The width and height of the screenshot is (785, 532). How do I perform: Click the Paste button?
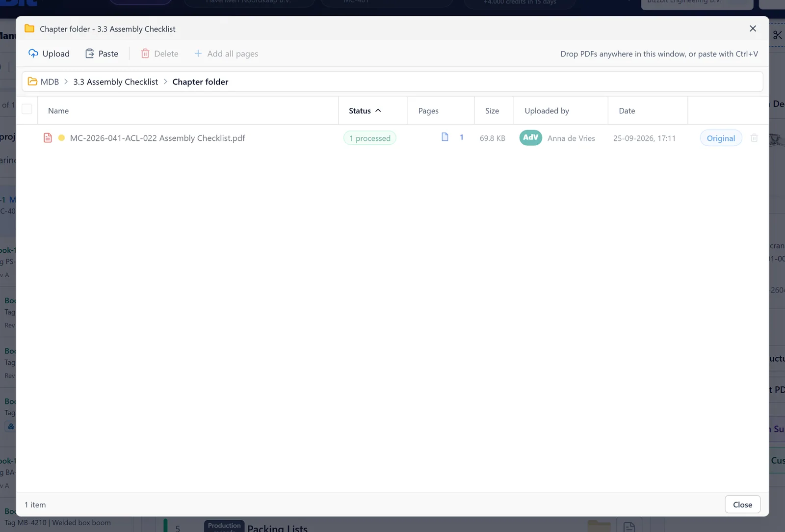pos(102,53)
